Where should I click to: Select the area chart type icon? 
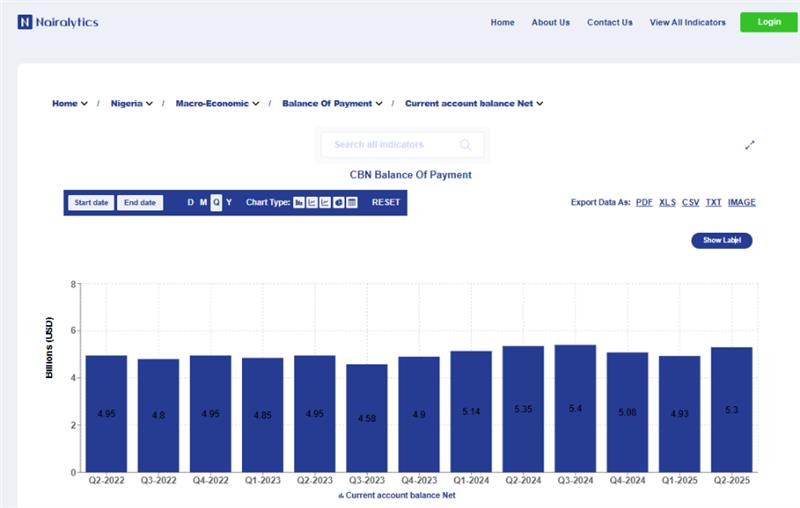pyautogui.click(x=325, y=202)
